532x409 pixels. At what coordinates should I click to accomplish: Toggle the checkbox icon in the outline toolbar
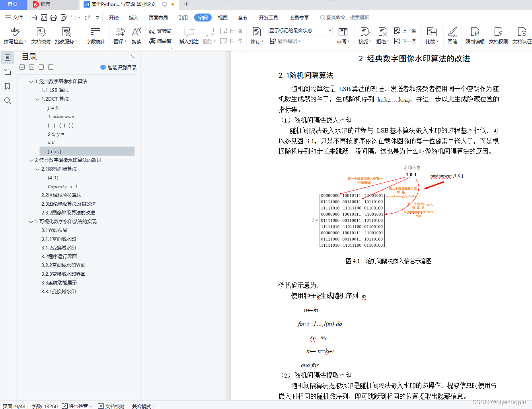pyautogui.click(x=22, y=67)
